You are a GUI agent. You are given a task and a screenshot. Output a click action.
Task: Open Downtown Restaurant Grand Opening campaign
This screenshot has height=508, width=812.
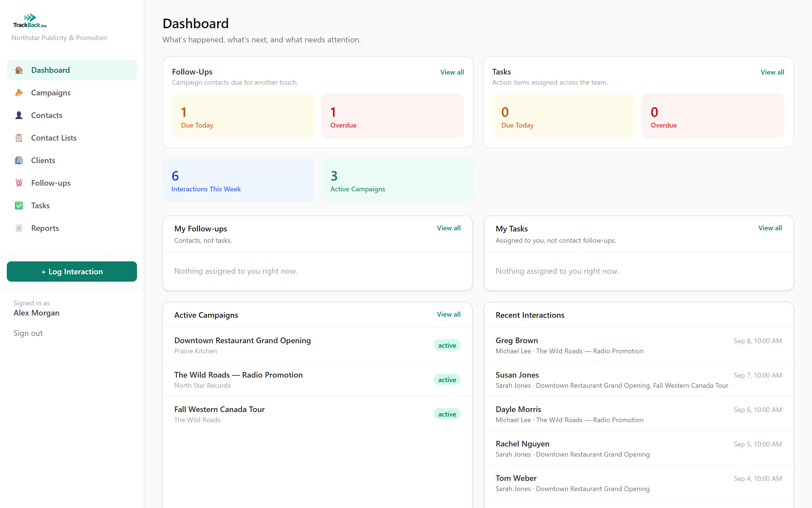pos(317,345)
